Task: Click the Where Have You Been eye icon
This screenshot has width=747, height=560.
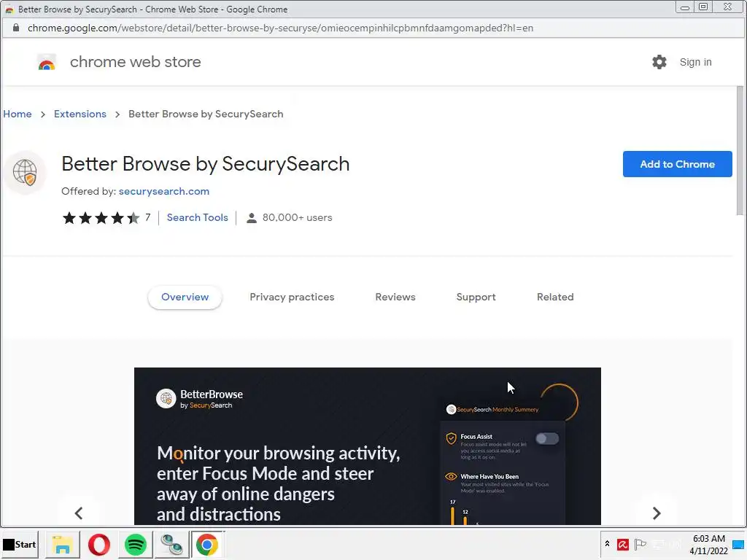Action: (451, 477)
